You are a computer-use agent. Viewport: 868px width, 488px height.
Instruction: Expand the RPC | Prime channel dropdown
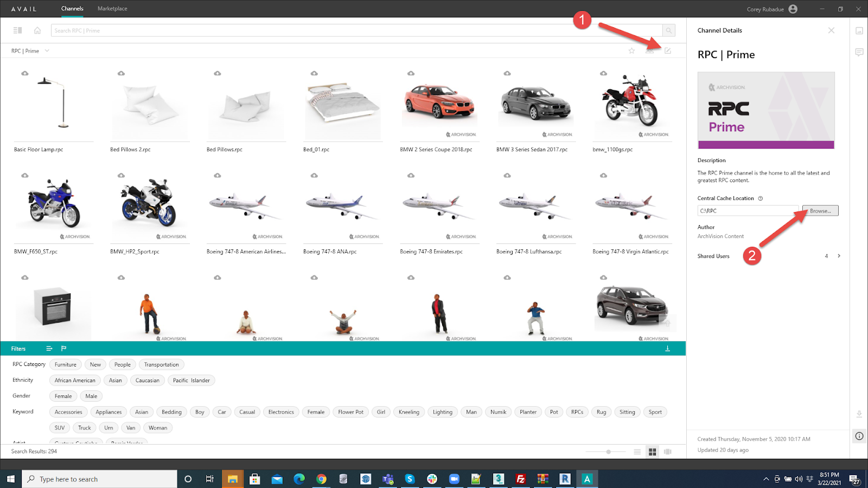[47, 50]
